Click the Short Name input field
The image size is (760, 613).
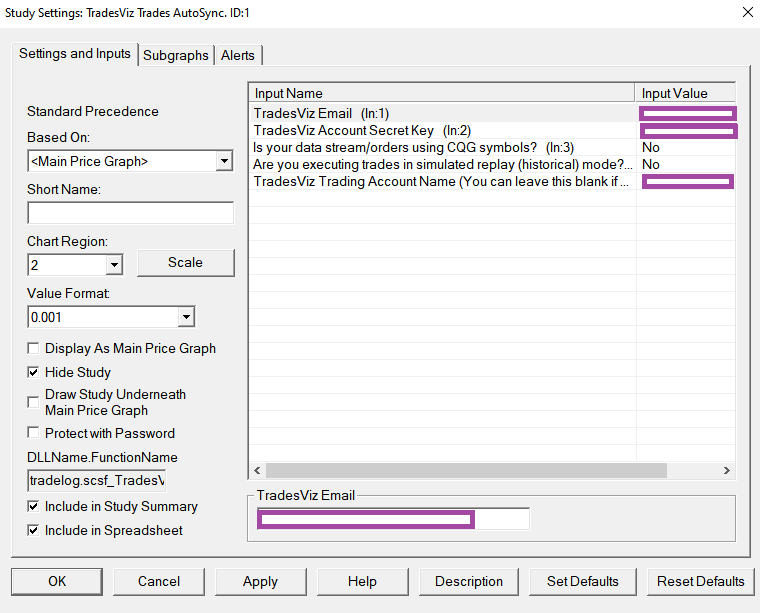tap(131, 213)
